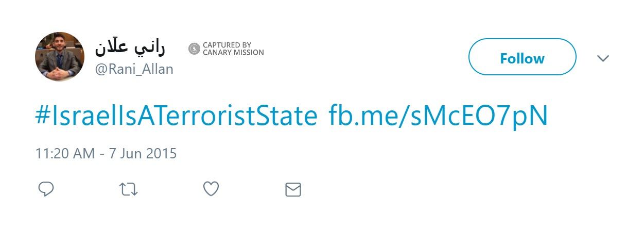The height and width of the screenshot is (227, 644).
Task: Click the @Rani_Allan handle
Action: (134, 69)
